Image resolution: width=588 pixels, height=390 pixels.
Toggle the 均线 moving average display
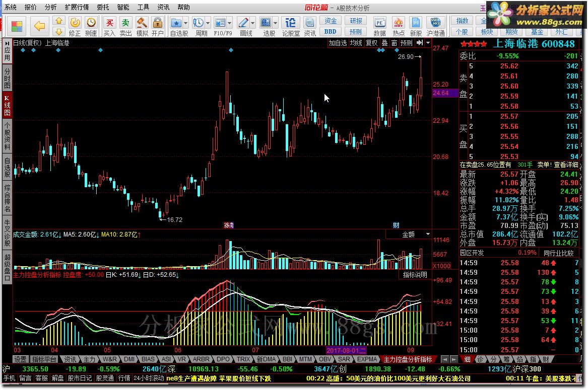coord(356,43)
